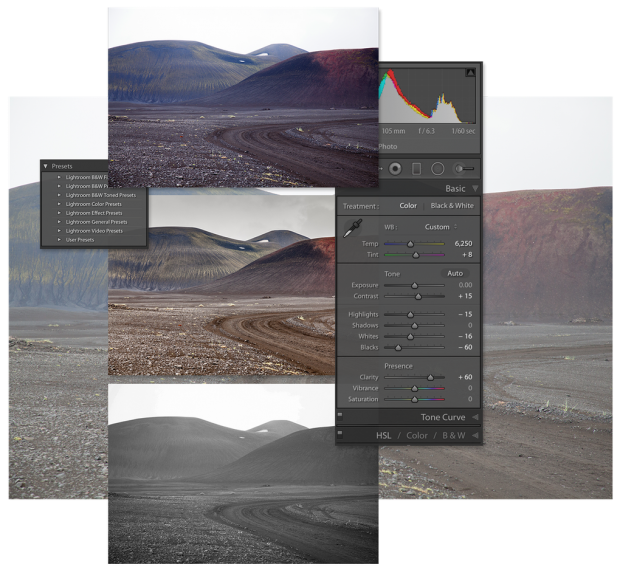Click the Auto tone button
Image resolution: width=620 pixels, height=570 pixels.
[454, 273]
